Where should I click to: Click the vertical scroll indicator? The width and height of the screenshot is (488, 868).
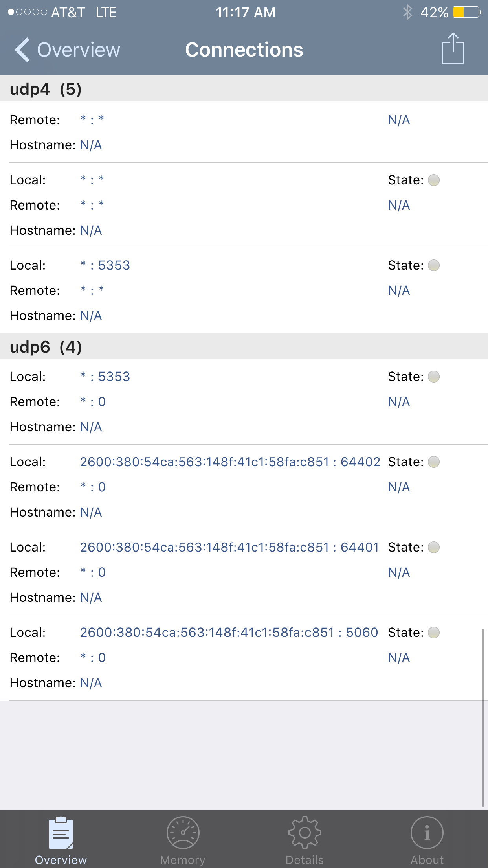tap(483, 717)
